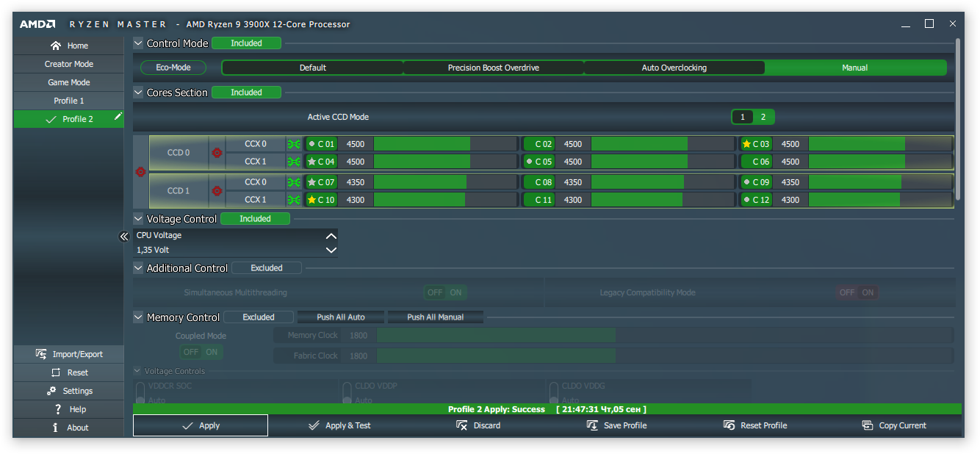Screen dimensions: 980x454
Task: Select Active CCD Mode option 2
Action: point(763,117)
